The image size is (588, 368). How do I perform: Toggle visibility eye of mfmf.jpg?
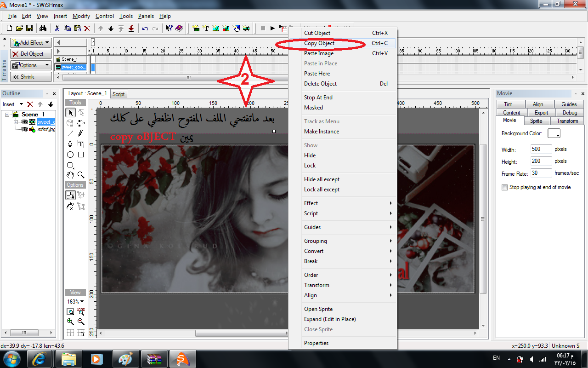point(24,130)
